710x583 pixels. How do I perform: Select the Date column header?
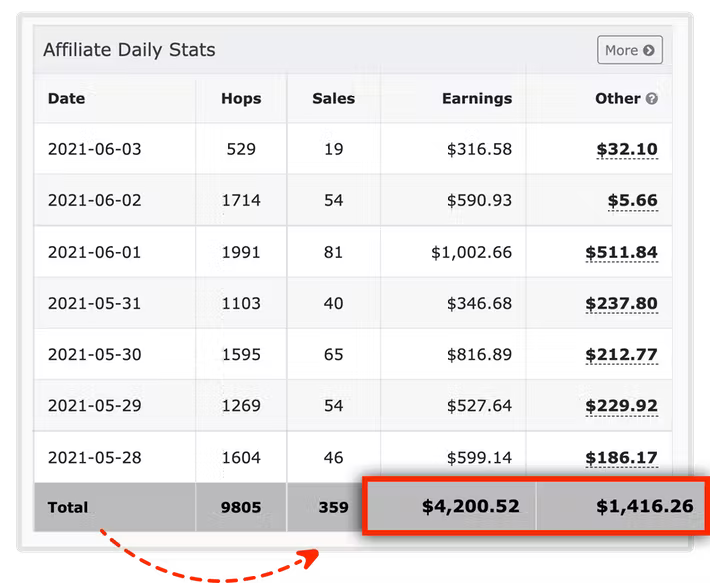click(67, 99)
